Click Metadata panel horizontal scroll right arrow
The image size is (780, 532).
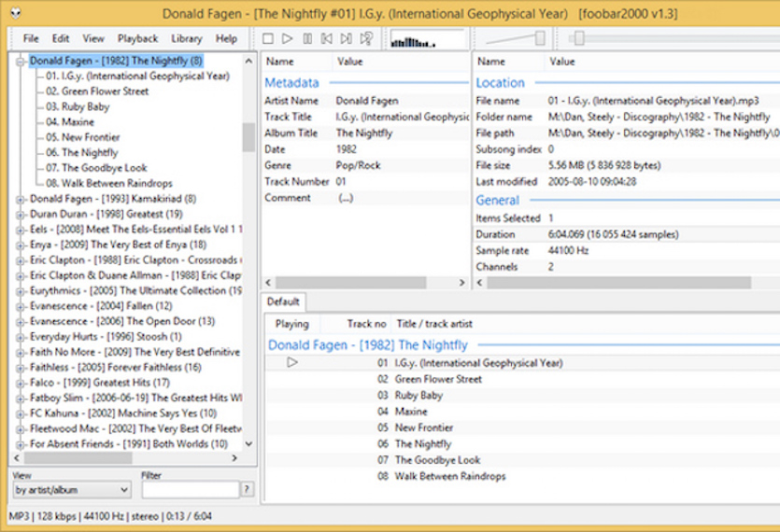(461, 283)
